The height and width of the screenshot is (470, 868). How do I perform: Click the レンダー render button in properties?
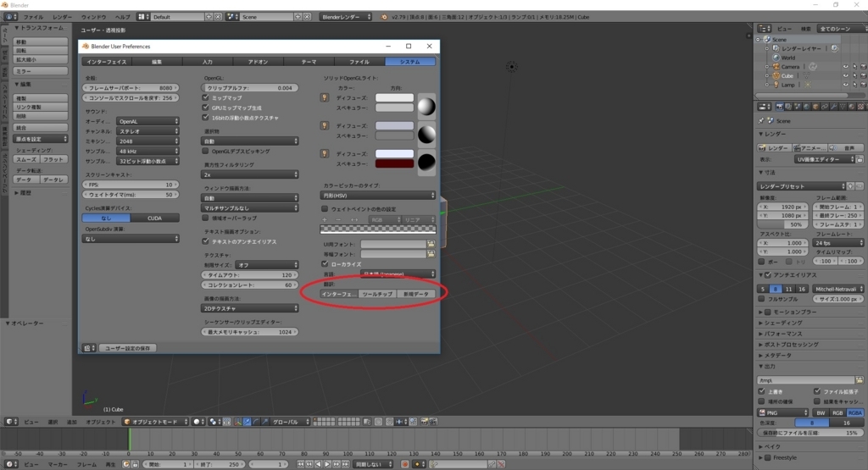(774, 148)
